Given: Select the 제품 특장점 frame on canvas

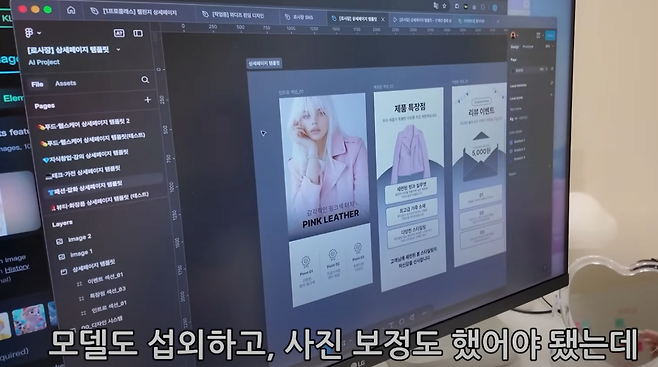Looking at the screenshot, I should 411,189.
